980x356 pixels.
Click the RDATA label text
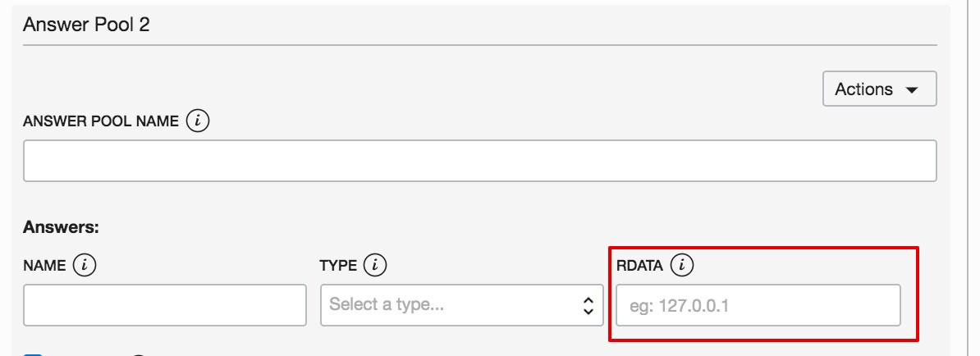pos(639,266)
